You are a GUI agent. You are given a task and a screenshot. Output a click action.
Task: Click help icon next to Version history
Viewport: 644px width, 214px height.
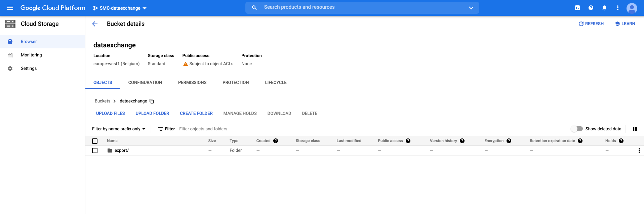click(462, 141)
